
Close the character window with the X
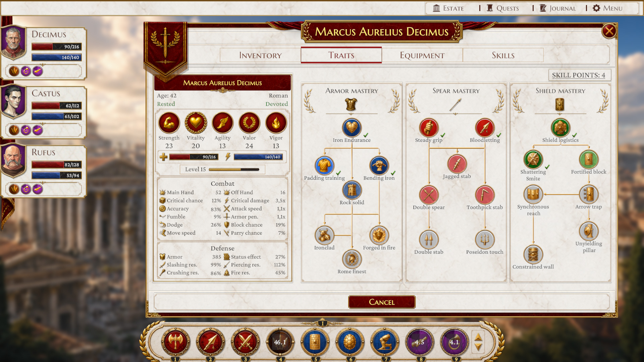point(609,31)
